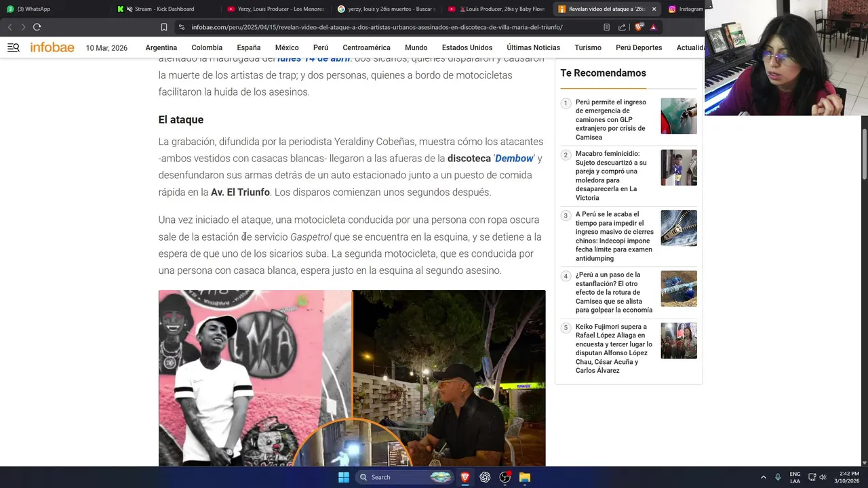868x488 pixels.
Task: Bookmark this page with the bookmark icon
Action: click(164, 27)
